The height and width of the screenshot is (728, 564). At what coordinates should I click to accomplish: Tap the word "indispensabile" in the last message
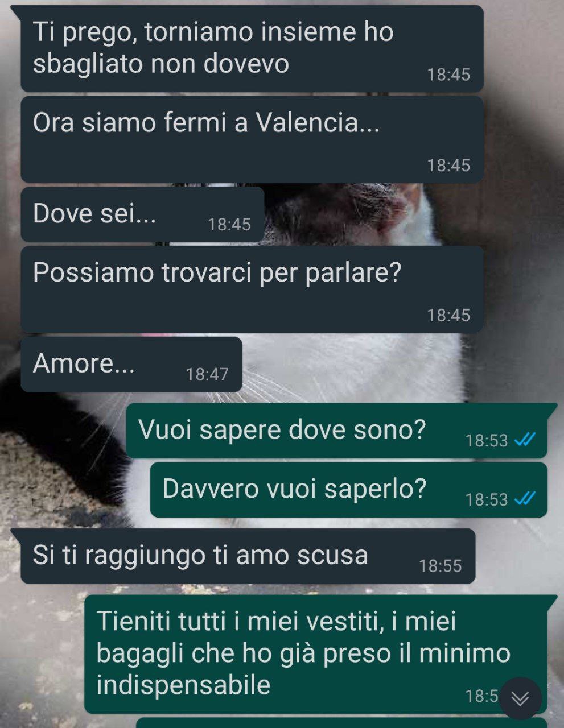[x=183, y=685]
